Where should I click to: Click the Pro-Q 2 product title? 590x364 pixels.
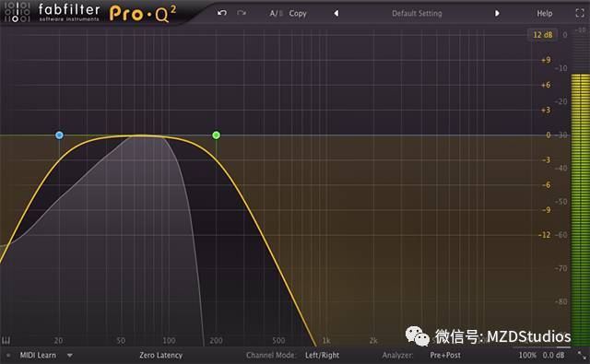click(143, 15)
